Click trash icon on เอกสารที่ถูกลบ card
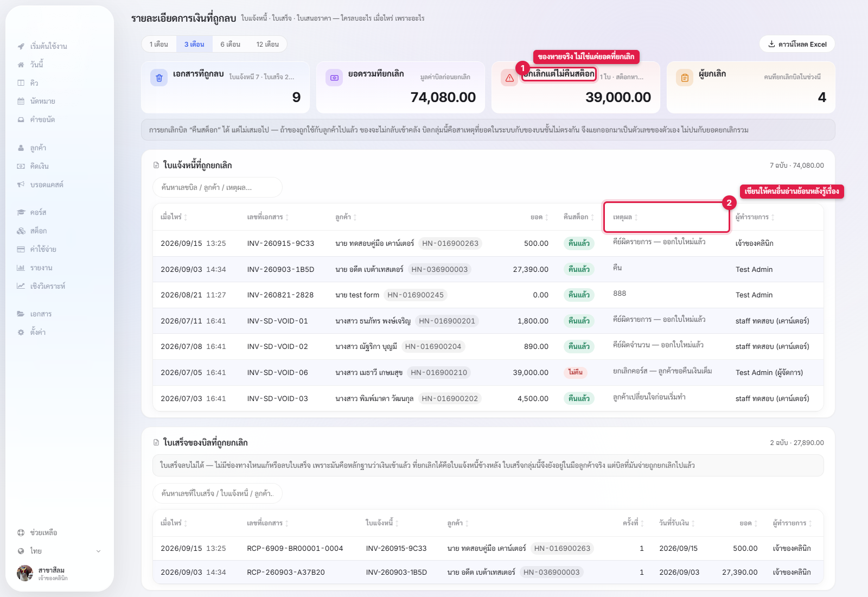The width and height of the screenshot is (868, 597). 159,78
